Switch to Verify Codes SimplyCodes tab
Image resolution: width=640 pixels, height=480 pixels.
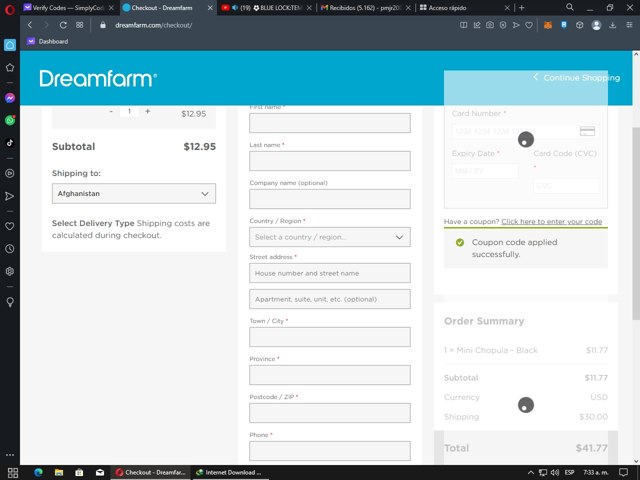69,8
